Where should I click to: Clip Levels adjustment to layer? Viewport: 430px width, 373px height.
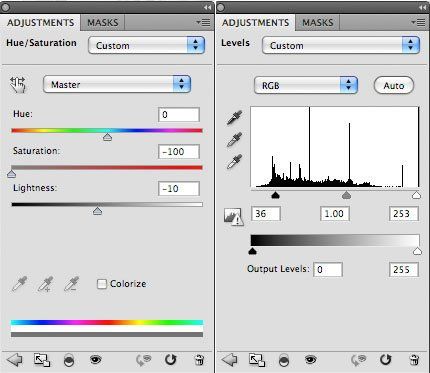(x=284, y=360)
